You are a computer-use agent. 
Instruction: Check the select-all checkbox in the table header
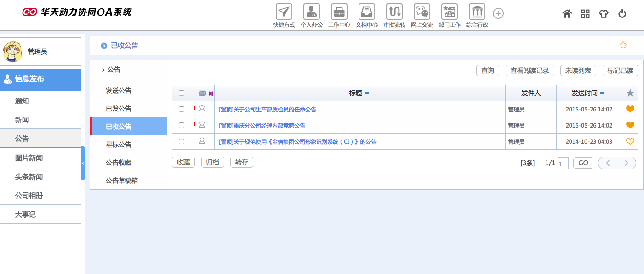pyautogui.click(x=181, y=93)
